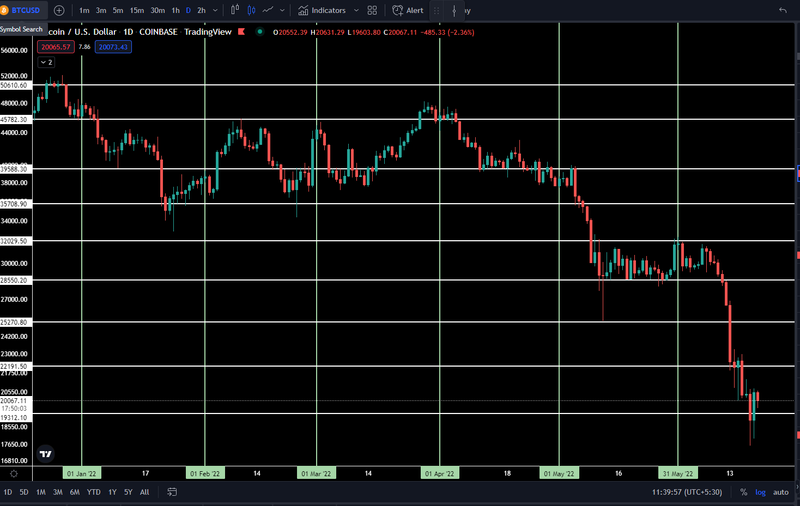Click the undo arrow icon
Image resolution: width=800 pixels, height=506 pixels.
click(x=783, y=10)
